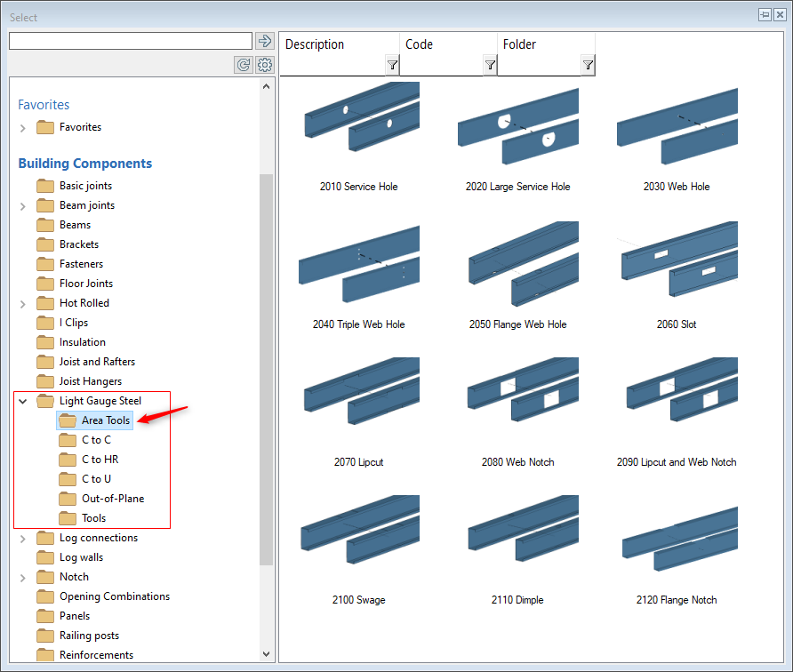The width and height of the screenshot is (793, 672).
Task: Open the Description column filter
Action: [x=392, y=65]
